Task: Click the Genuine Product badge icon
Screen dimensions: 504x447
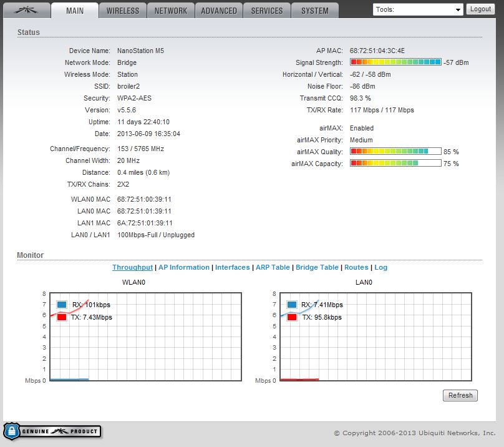Action: (x=52, y=431)
